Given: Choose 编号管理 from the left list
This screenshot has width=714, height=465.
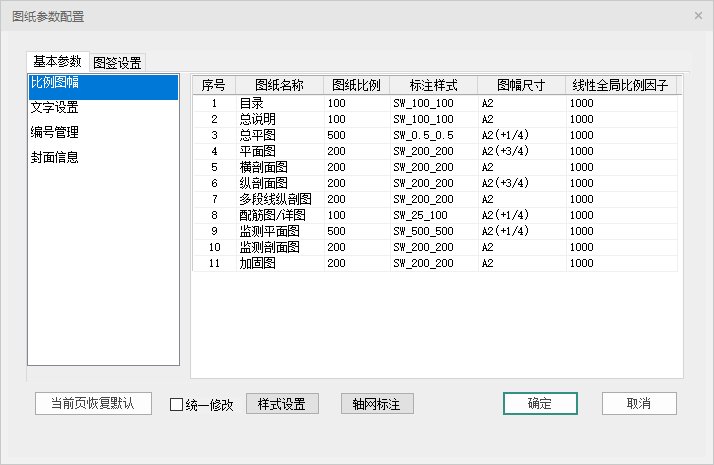Looking at the screenshot, I should pos(103,132).
